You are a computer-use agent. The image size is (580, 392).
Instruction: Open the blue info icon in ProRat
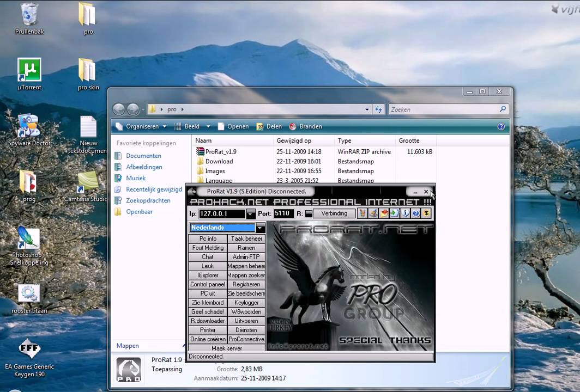point(405,213)
